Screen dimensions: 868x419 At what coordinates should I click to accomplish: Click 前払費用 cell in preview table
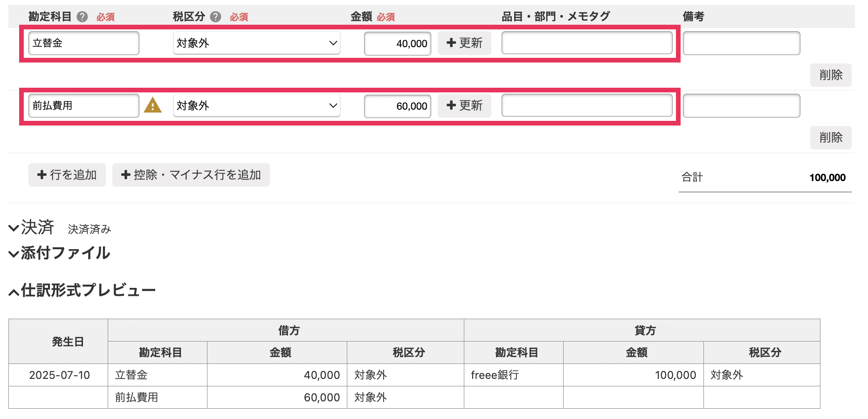point(158,398)
